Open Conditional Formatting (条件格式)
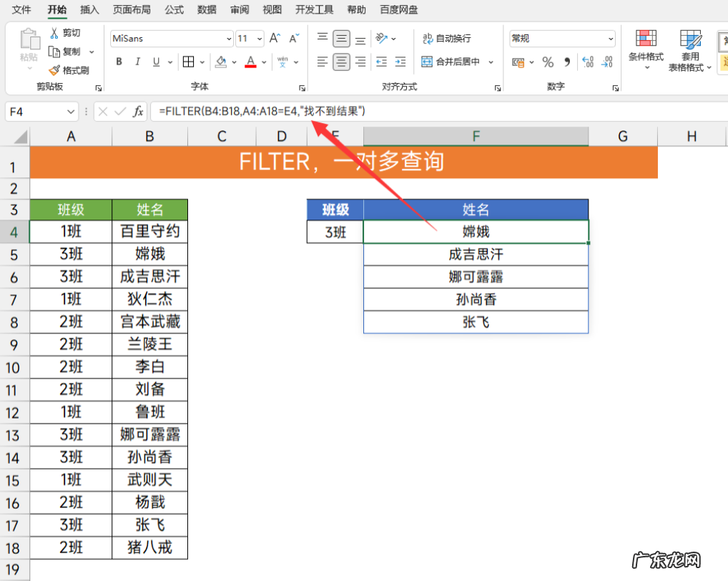The width and height of the screenshot is (728, 581). [646, 49]
